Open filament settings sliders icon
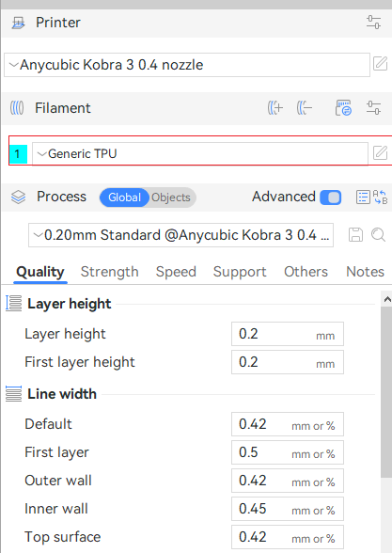392x553 pixels. 373,107
